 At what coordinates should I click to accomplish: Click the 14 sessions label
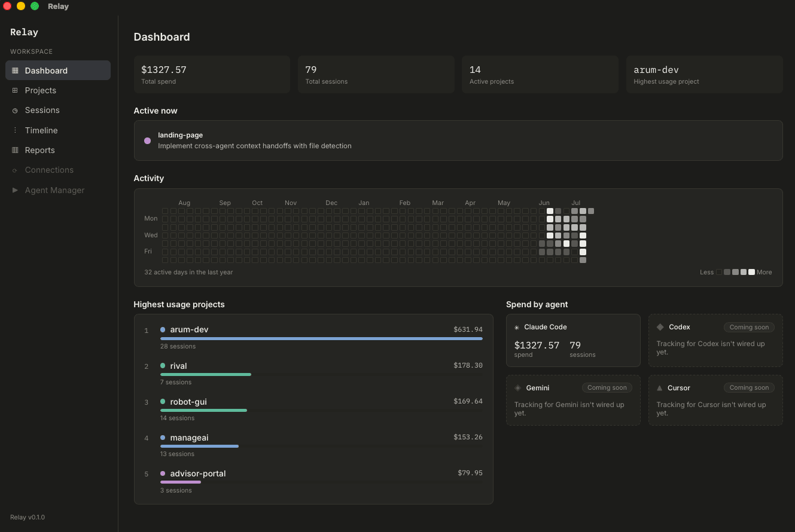click(x=178, y=418)
